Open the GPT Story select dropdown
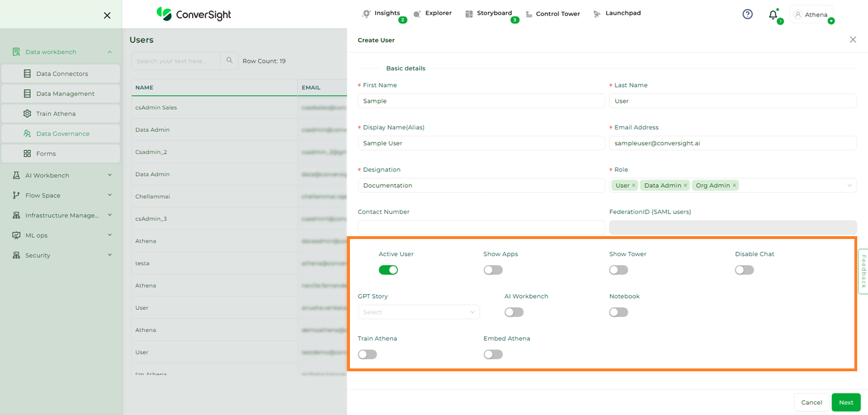This screenshot has height=415, width=868. point(419,312)
